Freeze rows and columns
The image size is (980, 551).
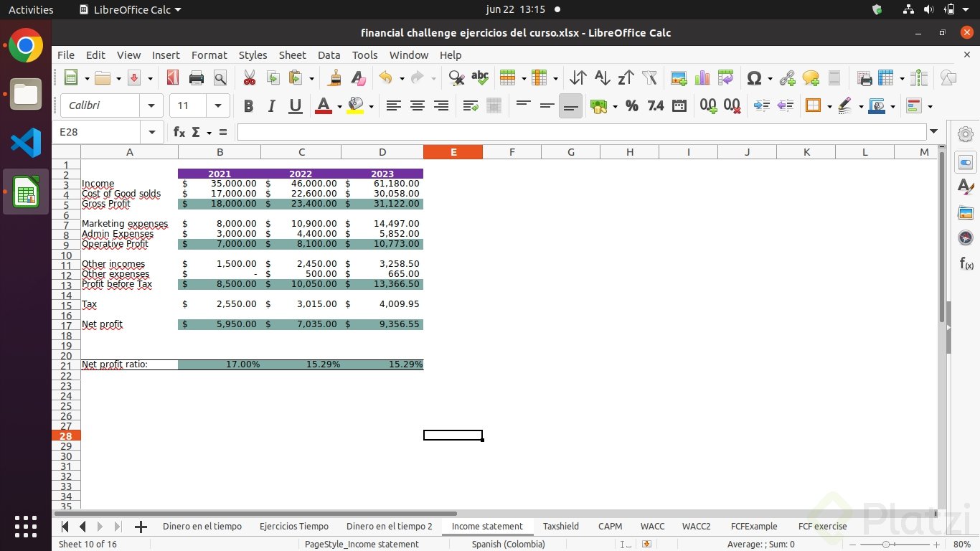pos(887,77)
